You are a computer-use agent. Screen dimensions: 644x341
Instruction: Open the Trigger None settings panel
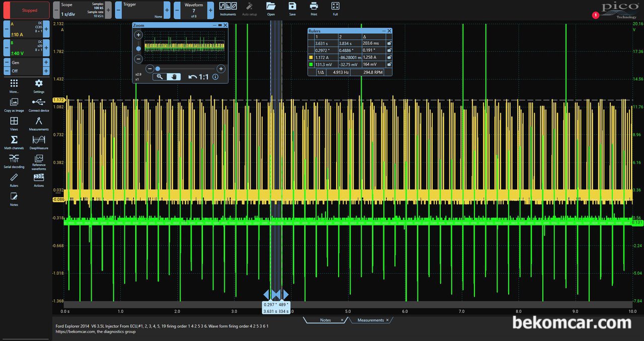coord(142,10)
